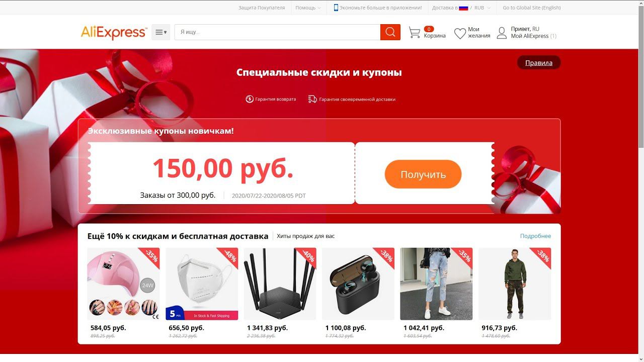Click the on-time delivery truck icon
Viewport: 644px width, 362px height.
312,99
